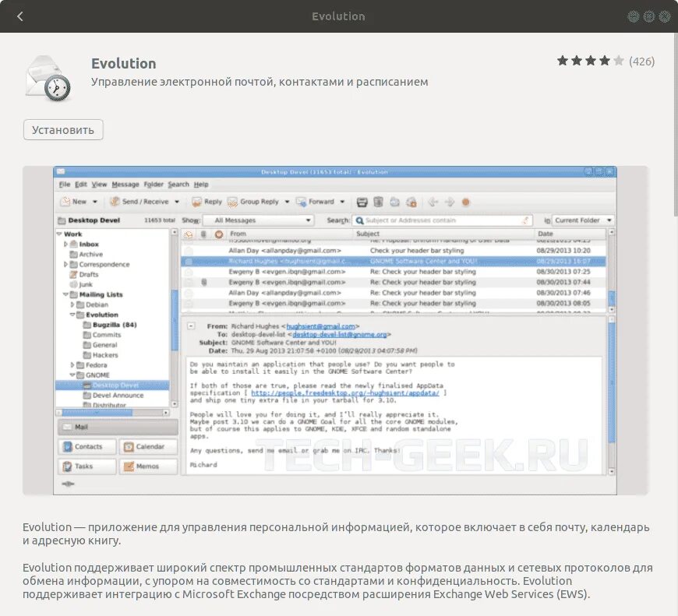Select the Archive folder
The image size is (678, 616).
(x=87, y=254)
